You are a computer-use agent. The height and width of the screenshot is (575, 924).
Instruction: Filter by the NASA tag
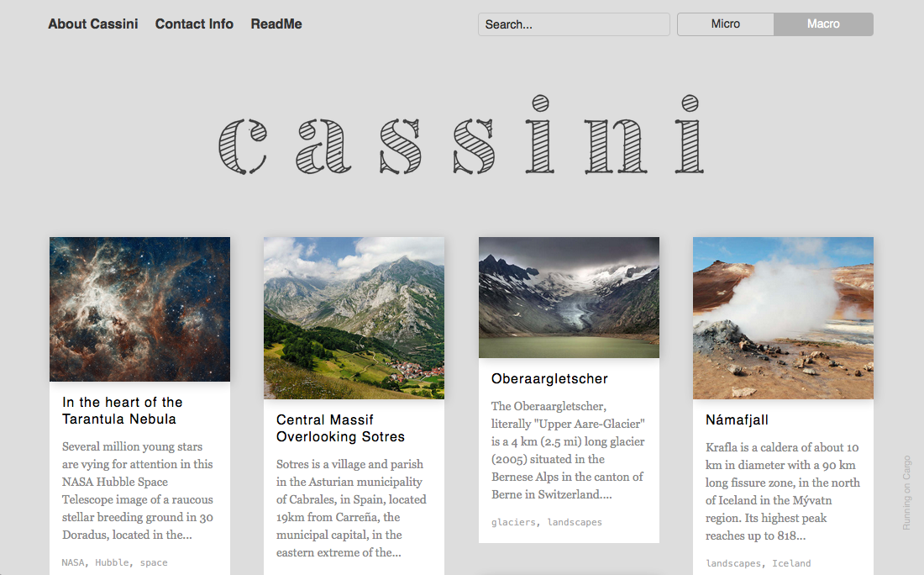pos(72,562)
